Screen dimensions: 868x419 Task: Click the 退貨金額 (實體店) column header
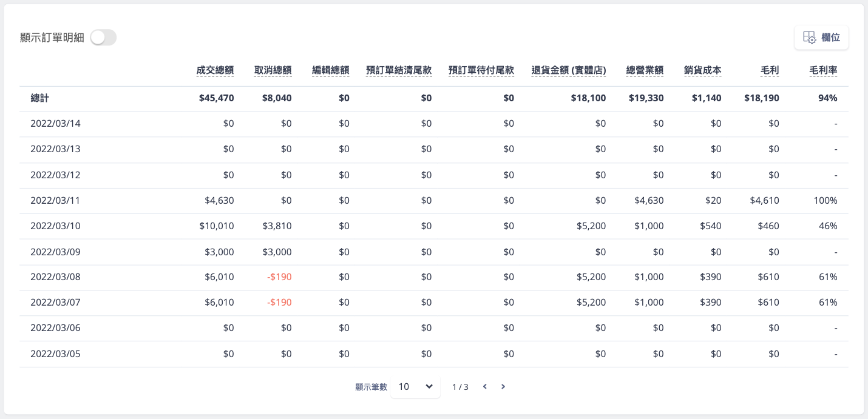click(x=569, y=70)
